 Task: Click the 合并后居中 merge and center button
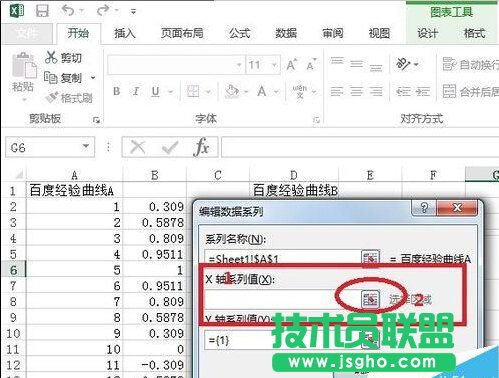click(x=470, y=91)
